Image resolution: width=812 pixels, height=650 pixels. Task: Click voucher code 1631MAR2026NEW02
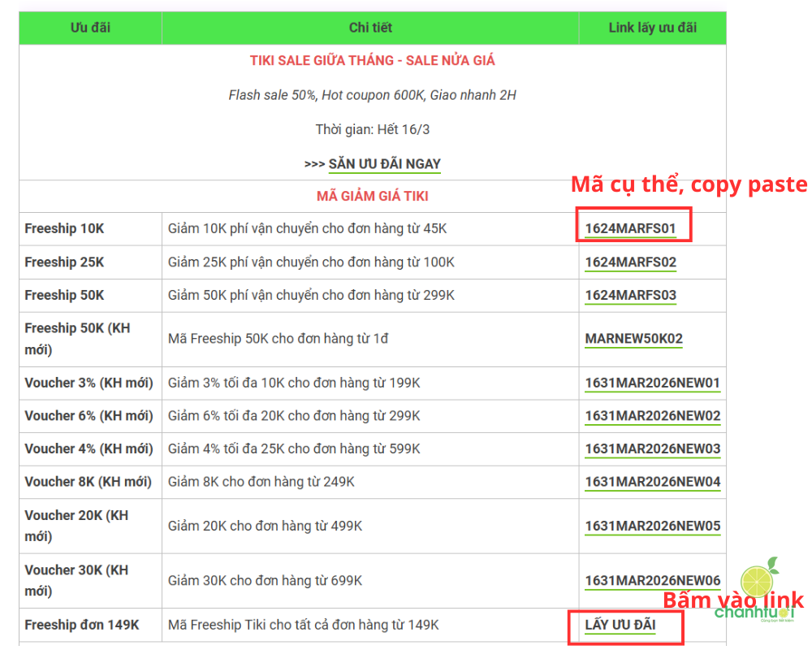[x=652, y=416]
